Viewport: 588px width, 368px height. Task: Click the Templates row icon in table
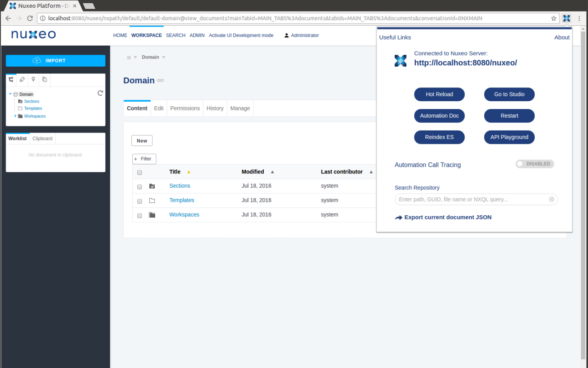152,201
